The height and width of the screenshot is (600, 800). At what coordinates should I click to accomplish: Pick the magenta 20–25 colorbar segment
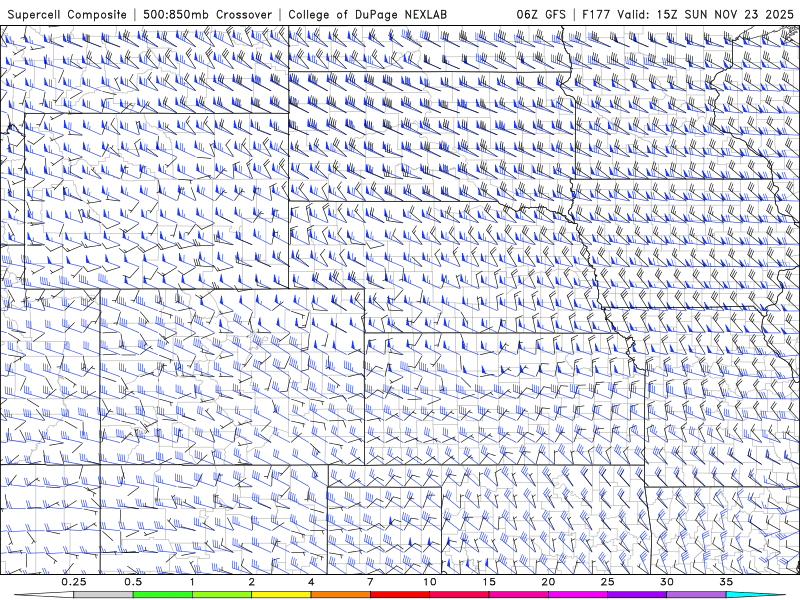click(x=578, y=595)
